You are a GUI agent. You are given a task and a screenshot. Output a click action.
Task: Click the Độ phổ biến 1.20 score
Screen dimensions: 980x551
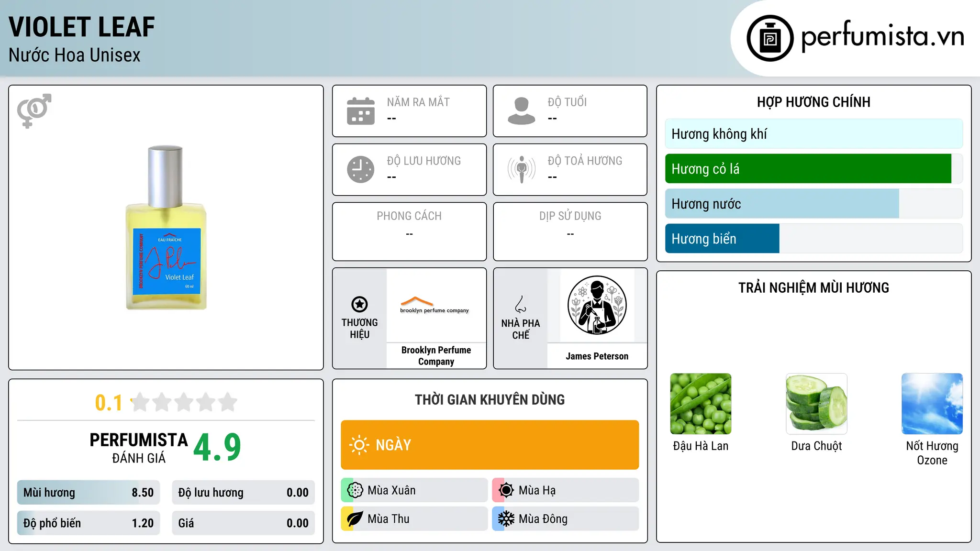pos(89,523)
